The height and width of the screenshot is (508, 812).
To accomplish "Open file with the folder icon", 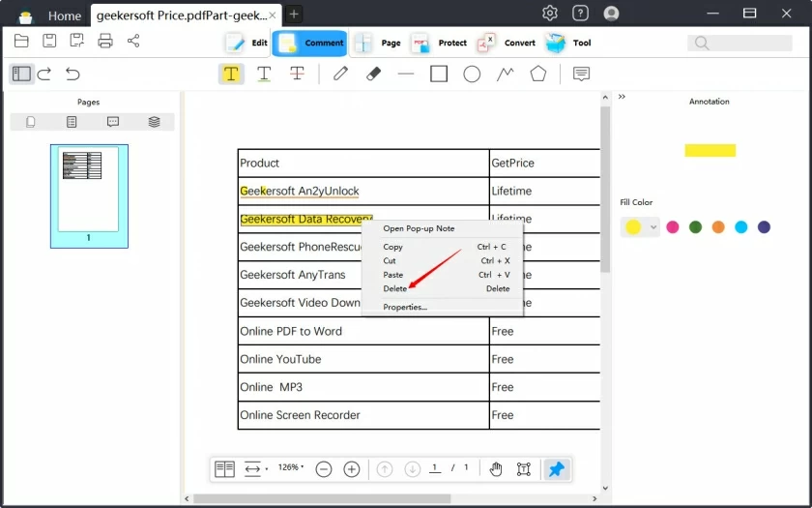I will (x=21, y=41).
